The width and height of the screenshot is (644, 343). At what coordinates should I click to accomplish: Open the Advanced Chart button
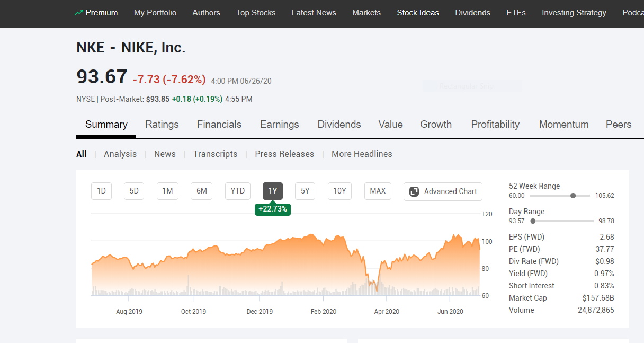[443, 191]
